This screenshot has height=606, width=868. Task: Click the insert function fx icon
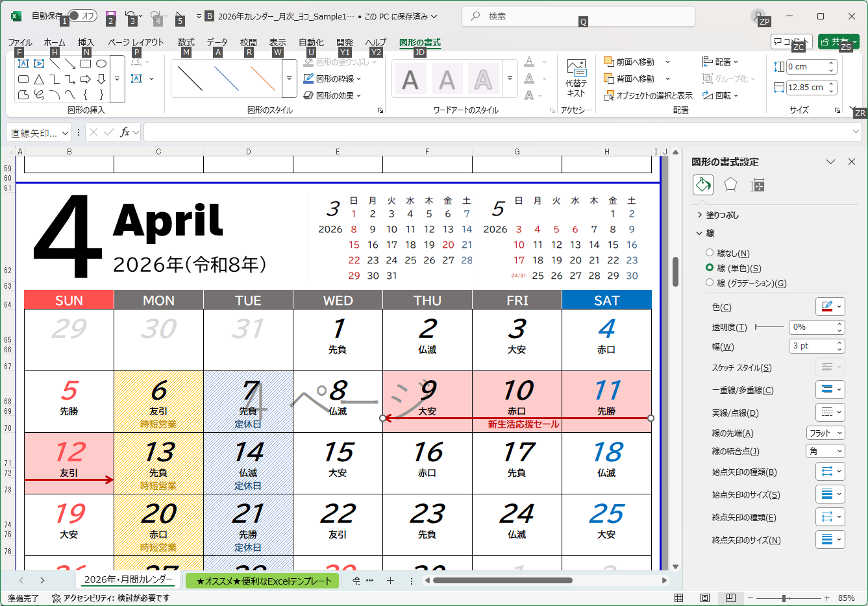tap(125, 132)
